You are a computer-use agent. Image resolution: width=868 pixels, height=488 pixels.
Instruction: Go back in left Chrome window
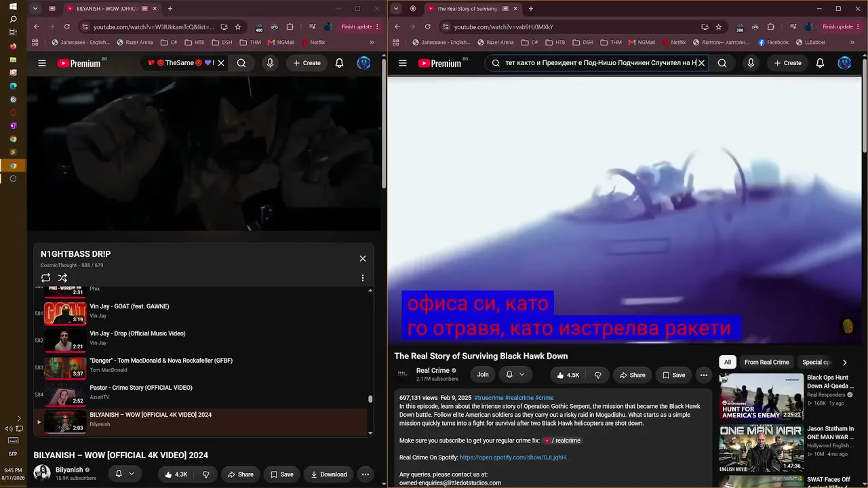click(x=37, y=27)
